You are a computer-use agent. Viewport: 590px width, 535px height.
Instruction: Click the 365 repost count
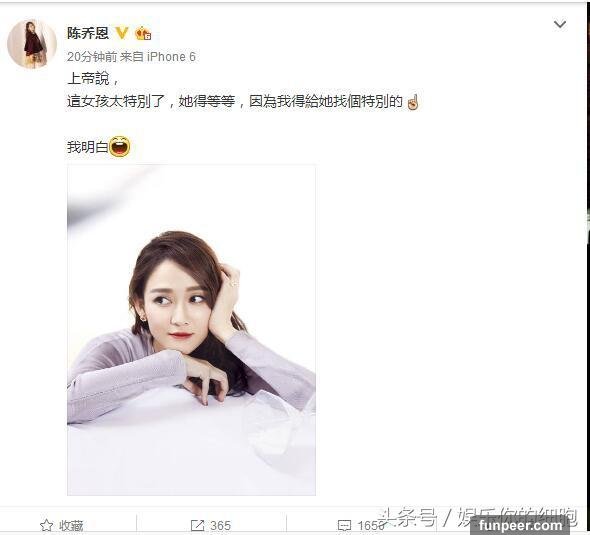click(x=220, y=525)
